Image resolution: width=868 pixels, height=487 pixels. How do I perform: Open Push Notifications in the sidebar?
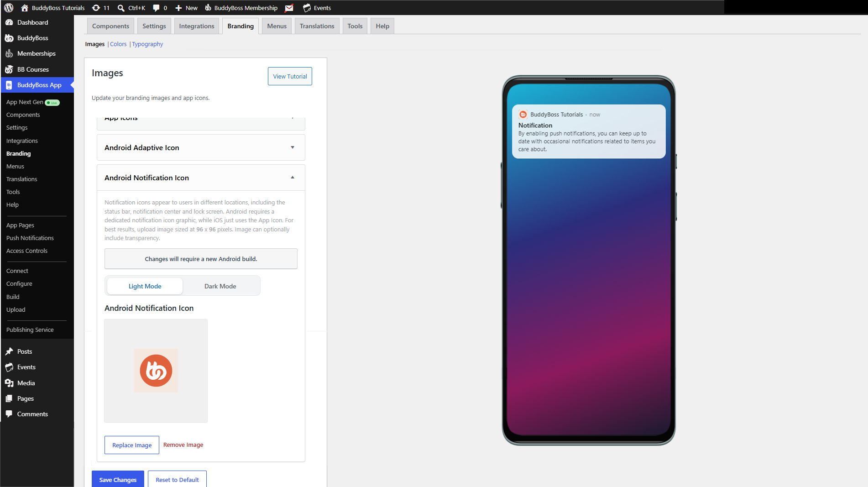point(30,238)
